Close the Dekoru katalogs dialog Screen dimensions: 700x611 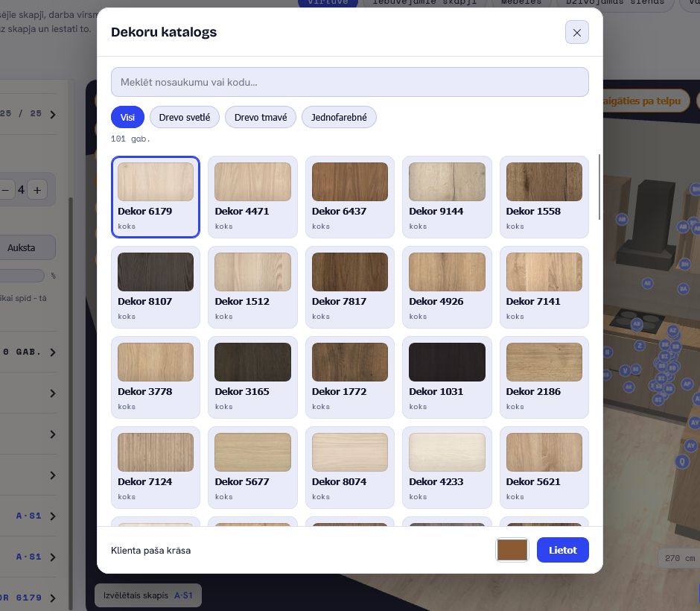577,32
